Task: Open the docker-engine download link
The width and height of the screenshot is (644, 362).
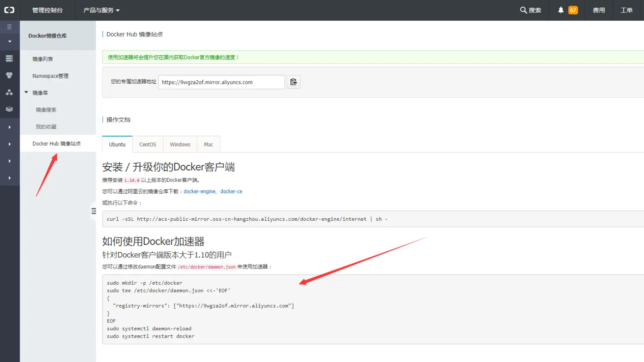Action: pos(199,192)
